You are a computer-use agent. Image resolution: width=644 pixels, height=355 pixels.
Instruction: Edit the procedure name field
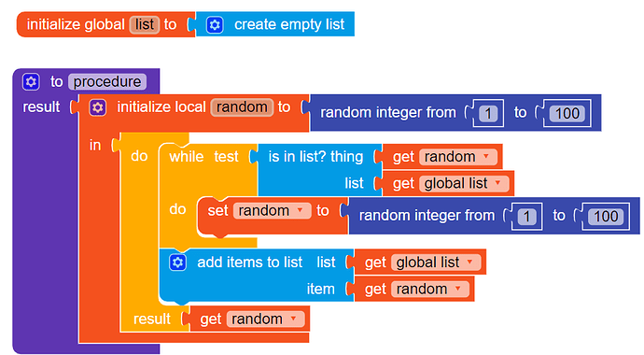(107, 82)
